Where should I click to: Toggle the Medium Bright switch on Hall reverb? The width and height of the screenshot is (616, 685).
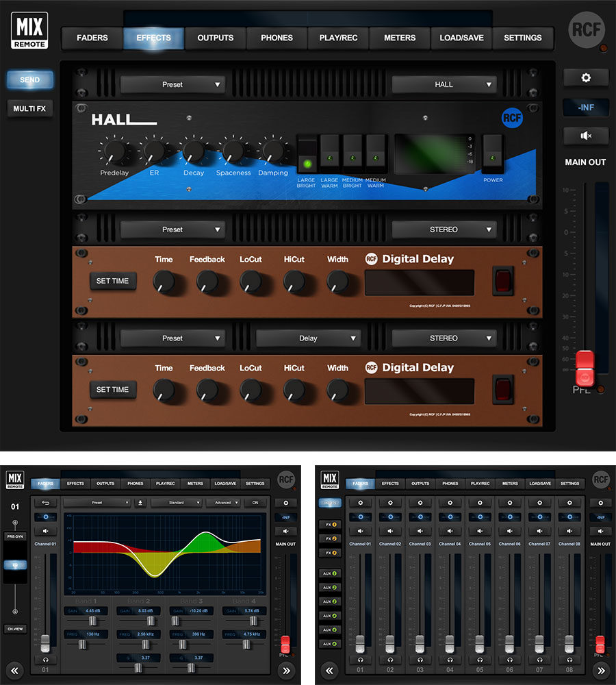point(352,155)
